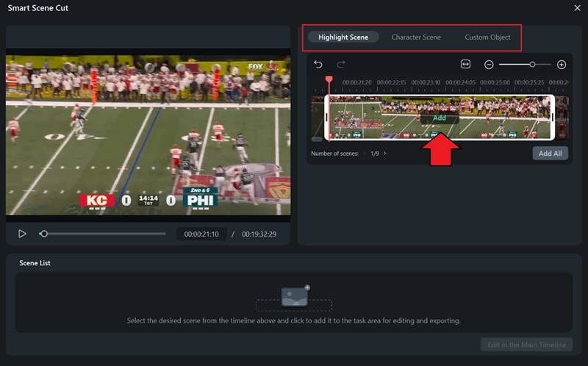Click the 1/9 scene counter
The width and height of the screenshot is (588, 366).
(x=375, y=154)
